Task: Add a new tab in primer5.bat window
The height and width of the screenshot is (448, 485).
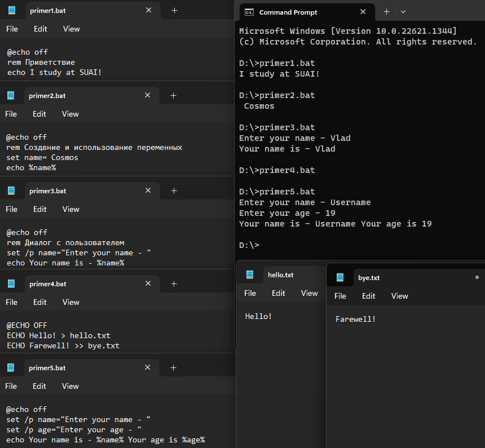Action: point(174,367)
